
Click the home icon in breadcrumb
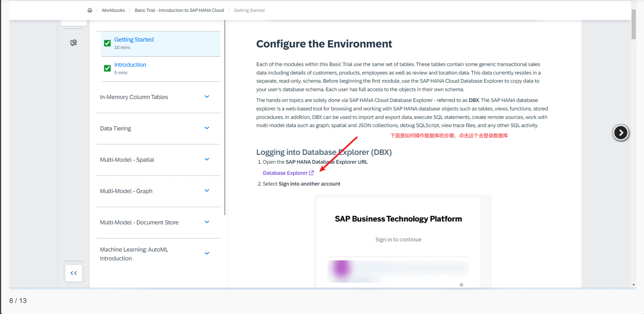90,10
